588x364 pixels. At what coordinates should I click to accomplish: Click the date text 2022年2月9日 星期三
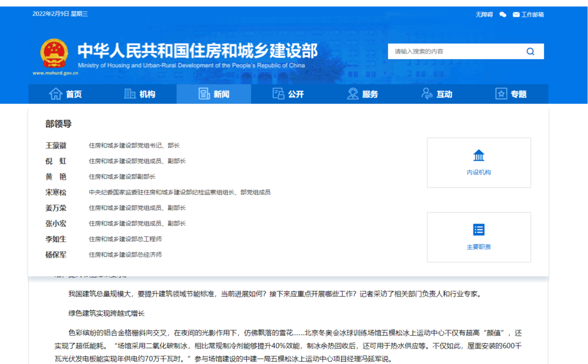click(60, 14)
